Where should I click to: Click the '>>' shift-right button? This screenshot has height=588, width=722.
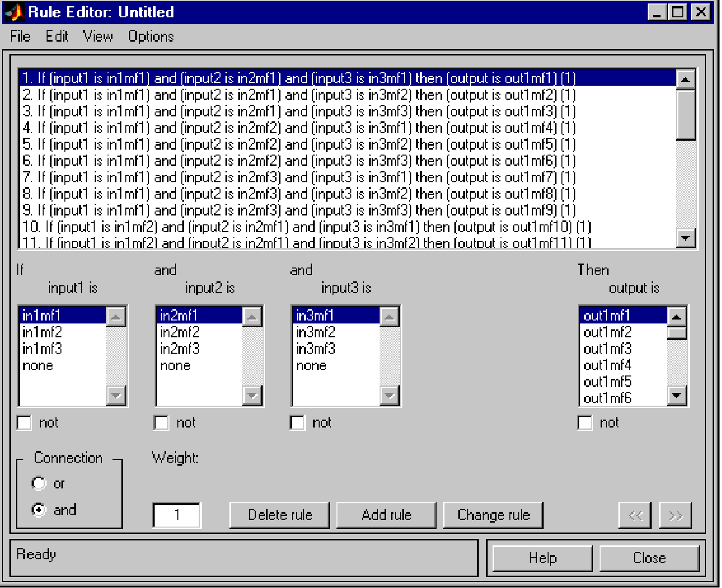675,516
